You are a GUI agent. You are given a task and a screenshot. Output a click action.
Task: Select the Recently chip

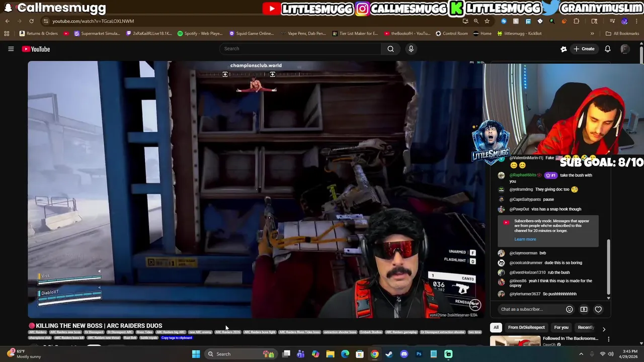point(586,327)
